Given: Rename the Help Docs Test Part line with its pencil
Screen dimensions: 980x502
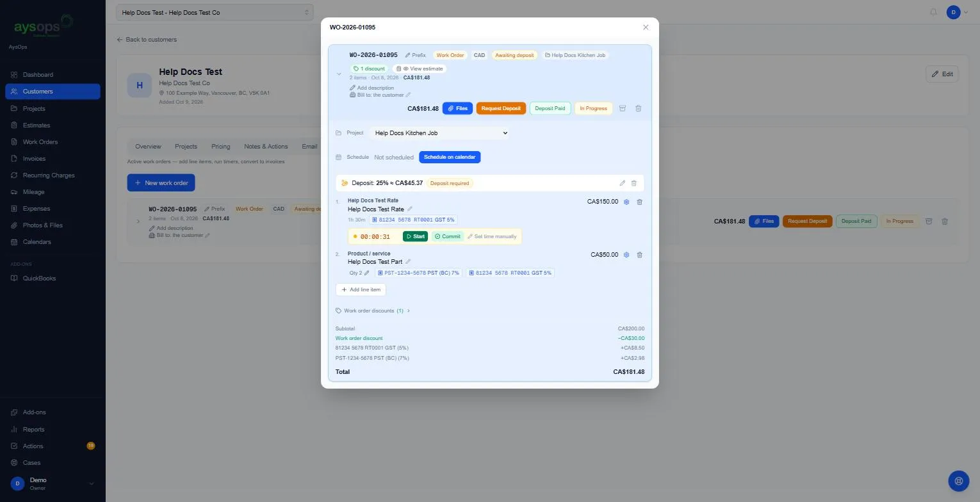Looking at the screenshot, I should coord(408,261).
